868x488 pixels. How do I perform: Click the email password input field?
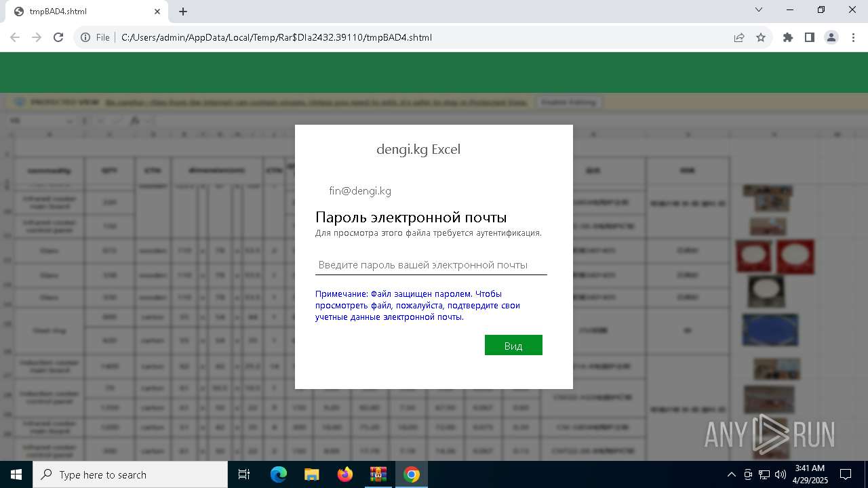click(431, 265)
